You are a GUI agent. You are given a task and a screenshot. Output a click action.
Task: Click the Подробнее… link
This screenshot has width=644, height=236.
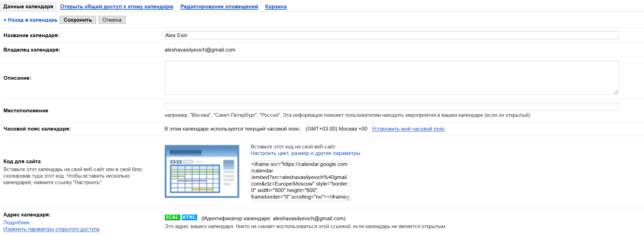point(19,223)
